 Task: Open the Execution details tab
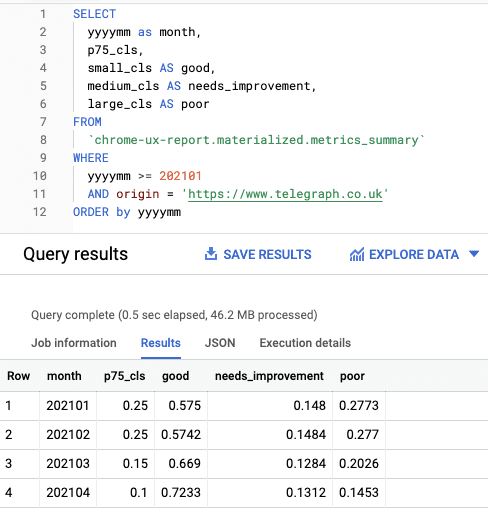[x=305, y=343]
